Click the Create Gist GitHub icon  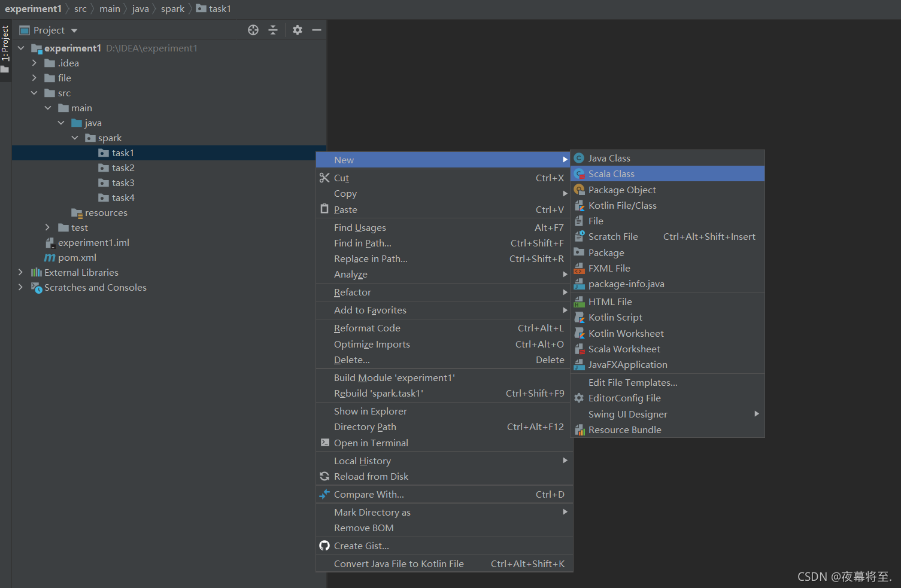324,546
